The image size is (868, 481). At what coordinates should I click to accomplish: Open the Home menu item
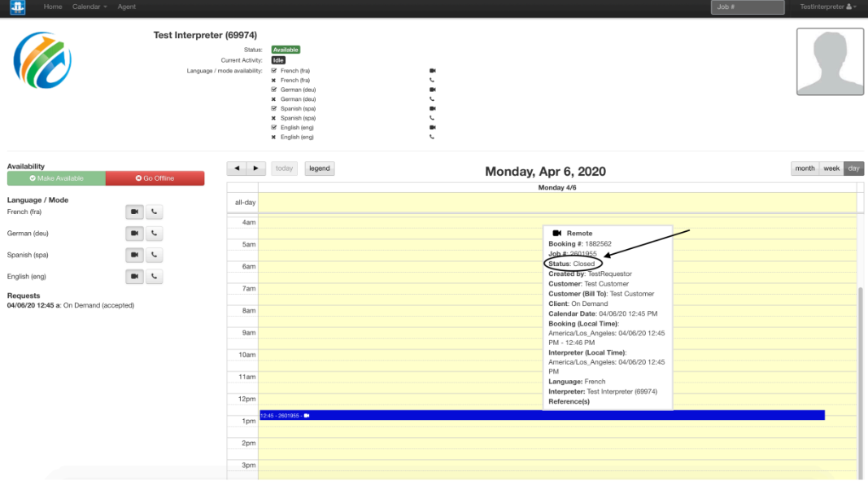(53, 7)
